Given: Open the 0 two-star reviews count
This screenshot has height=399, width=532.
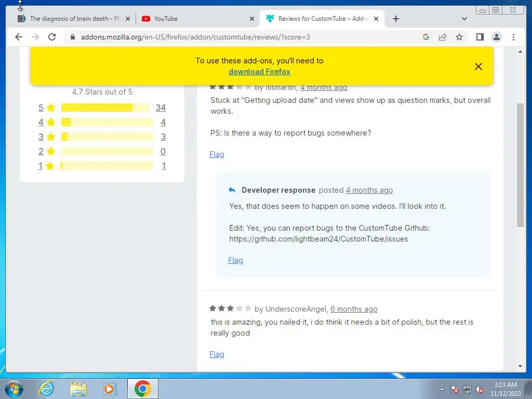Looking at the screenshot, I should (x=163, y=151).
